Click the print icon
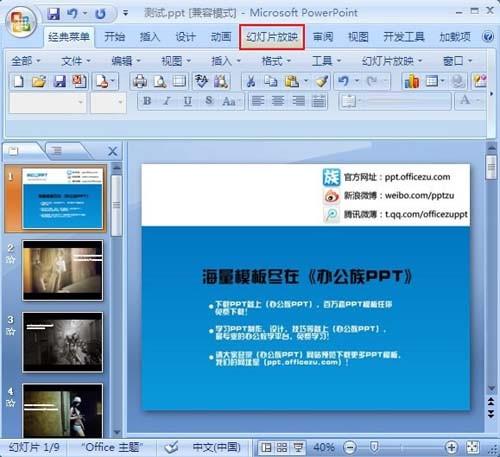 (140, 81)
